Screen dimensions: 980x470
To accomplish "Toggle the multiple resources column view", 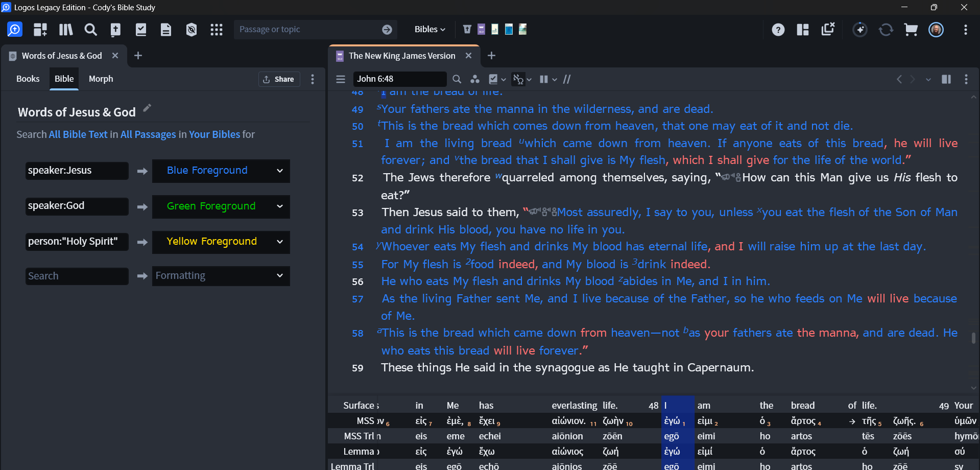I will (544, 79).
